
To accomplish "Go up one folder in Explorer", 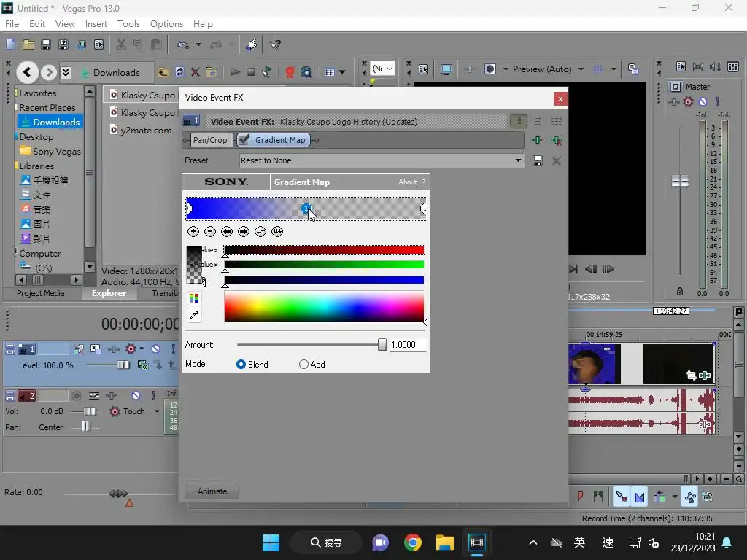I will pyautogui.click(x=163, y=72).
